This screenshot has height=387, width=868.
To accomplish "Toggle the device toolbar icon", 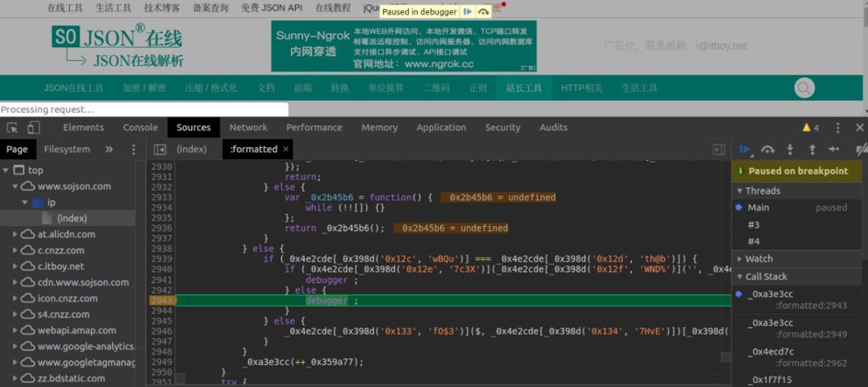I will [x=33, y=128].
